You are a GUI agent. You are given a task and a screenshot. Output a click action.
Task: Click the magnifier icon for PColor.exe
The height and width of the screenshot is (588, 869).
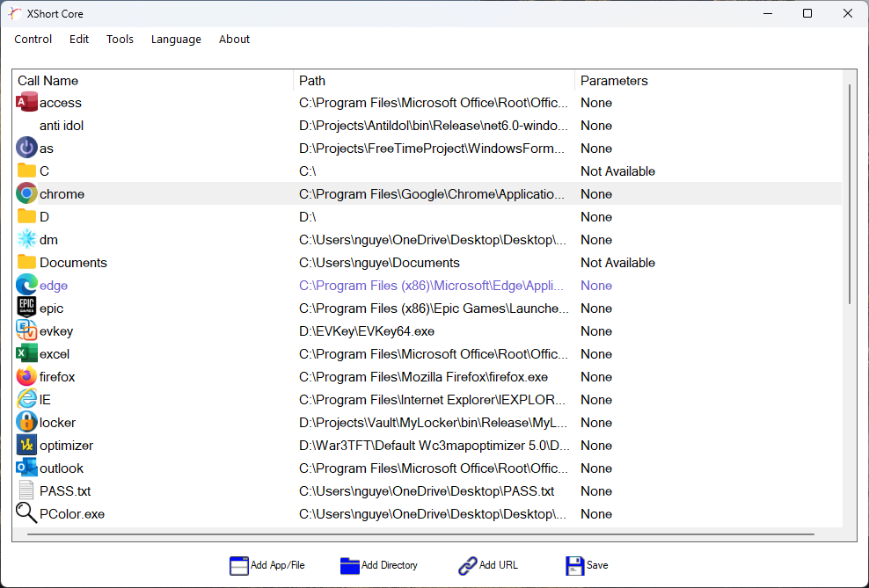(26, 513)
